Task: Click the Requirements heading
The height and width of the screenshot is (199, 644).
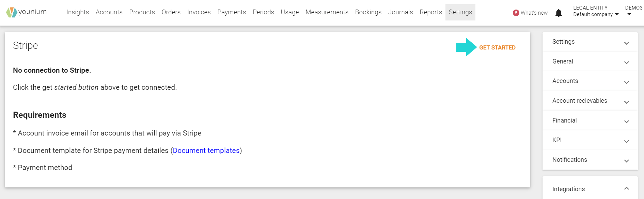Action: tap(40, 115)
